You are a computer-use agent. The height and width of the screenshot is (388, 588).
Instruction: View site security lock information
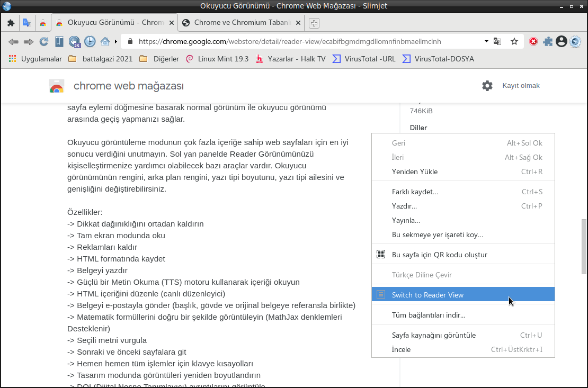tap(130, 41)
